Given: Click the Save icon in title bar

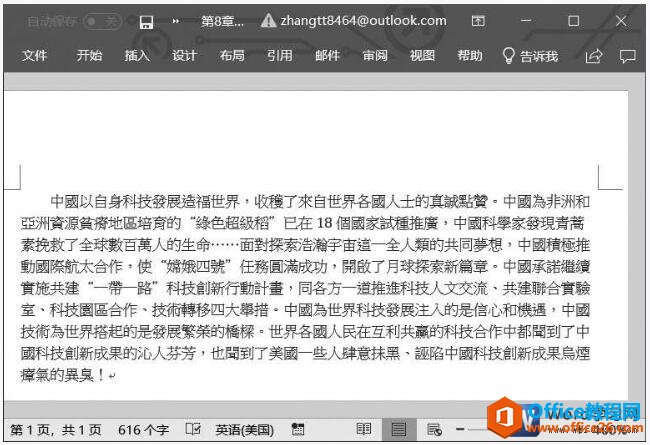Looking at the screenshot, I should pos(146,20).
